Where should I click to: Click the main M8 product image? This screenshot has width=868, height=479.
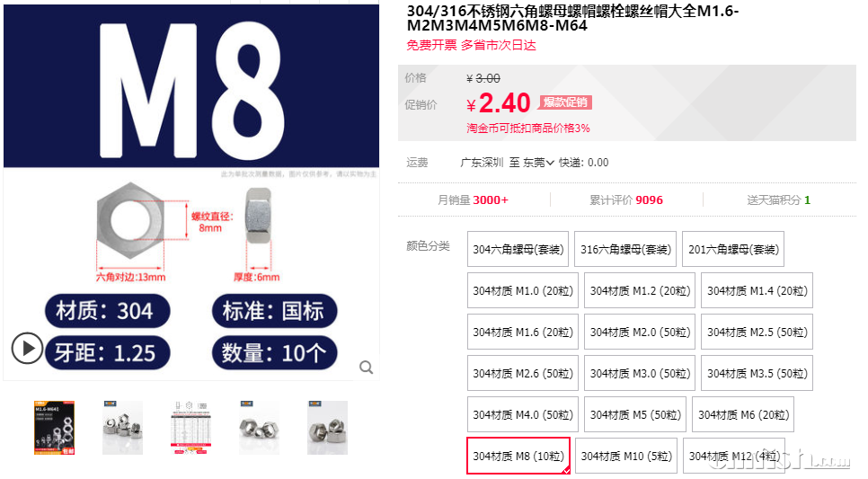click(x=191, y=192)
